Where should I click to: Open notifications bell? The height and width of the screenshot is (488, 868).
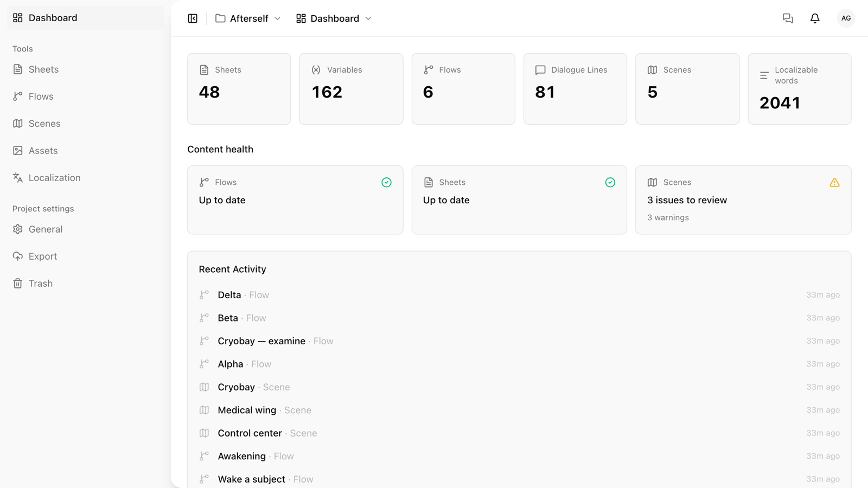815,18
